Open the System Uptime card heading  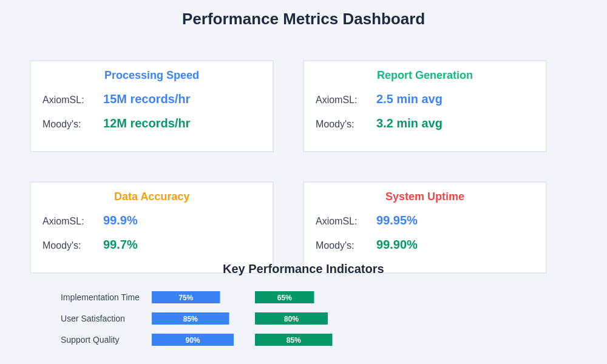(x=425, y=197)
